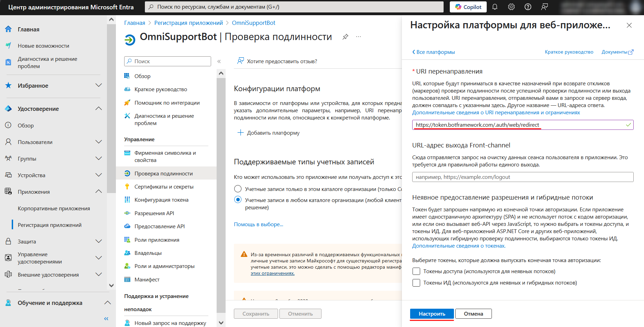
Task: Expand the Избранное section
Action: click(99, 85)
